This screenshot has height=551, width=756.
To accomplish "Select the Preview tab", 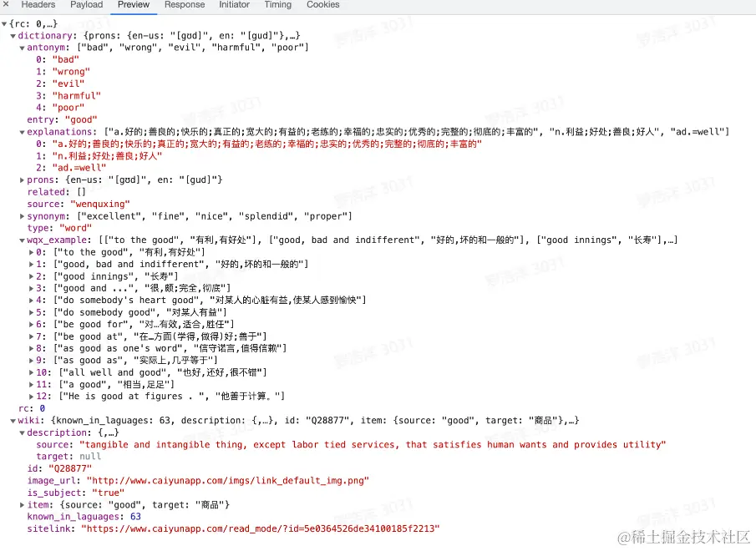I will (134, 5).
